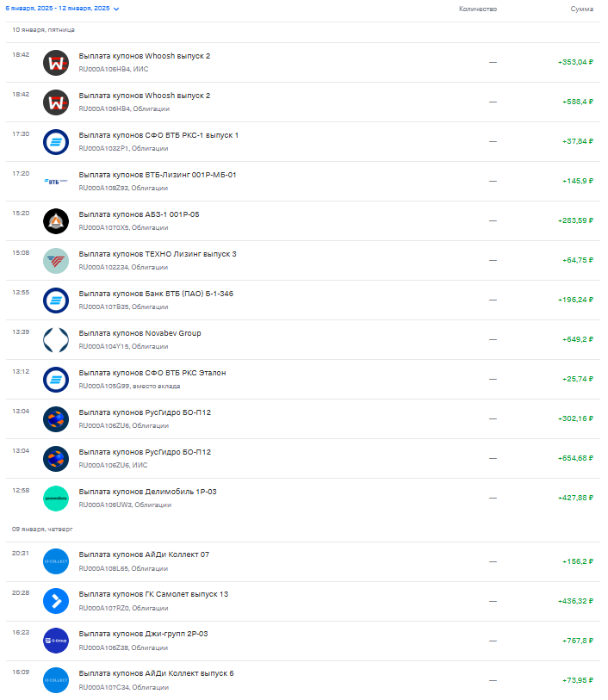This screenshot has height=700, width=608.
Task: Click amount +25,74 ₽
Action: tap(578, 379)
